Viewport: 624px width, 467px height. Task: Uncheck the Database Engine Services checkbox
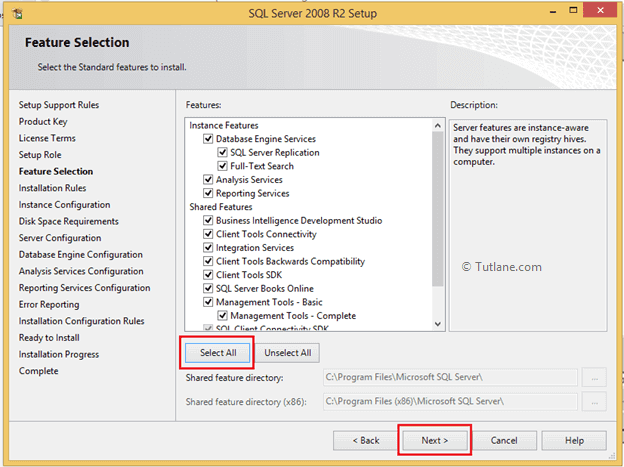coord(208,140)
